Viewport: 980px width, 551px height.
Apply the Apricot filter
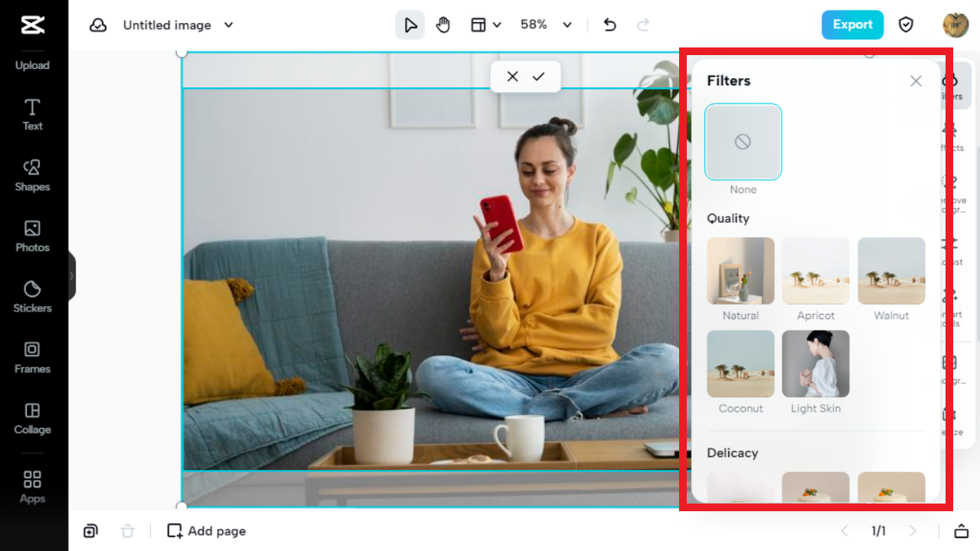point(815,271)
